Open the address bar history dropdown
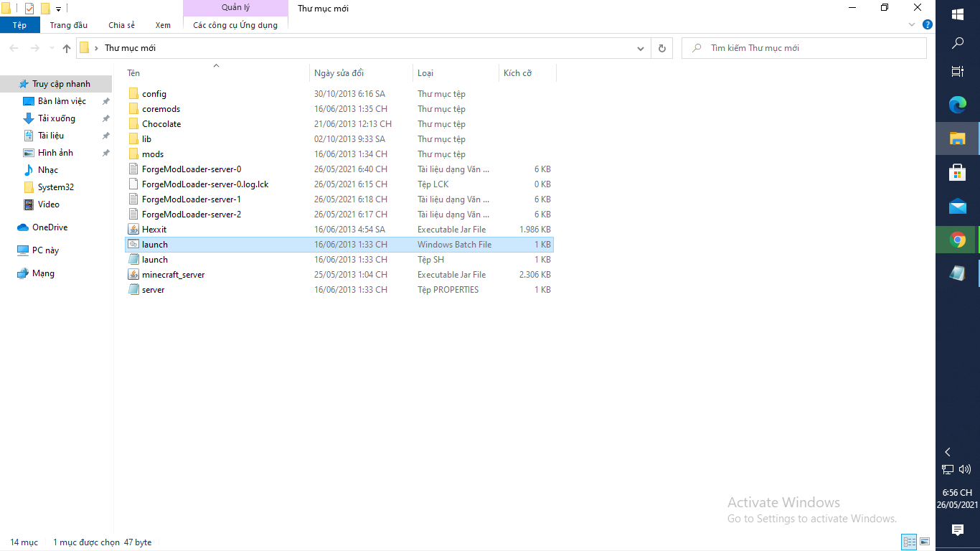Viewport: 980px width, 551px height. coord(641,48)
